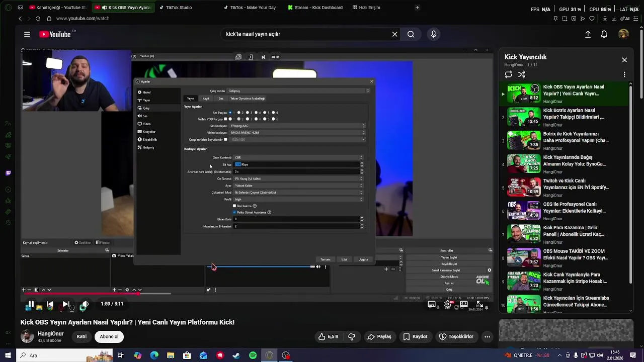Expand Ayar Yüksek Kalite dropdown in OBS
Viewport: 644px width, 362px height.
click(298, 186)
